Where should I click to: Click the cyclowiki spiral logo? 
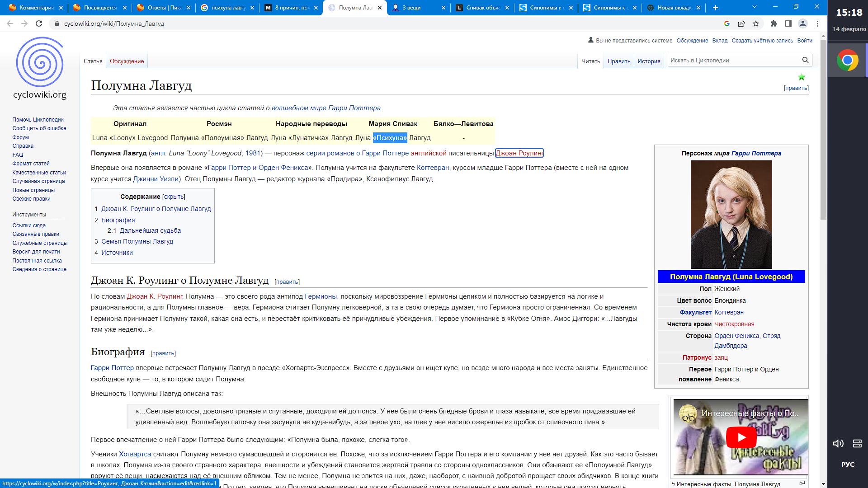[x=40, y=62]
